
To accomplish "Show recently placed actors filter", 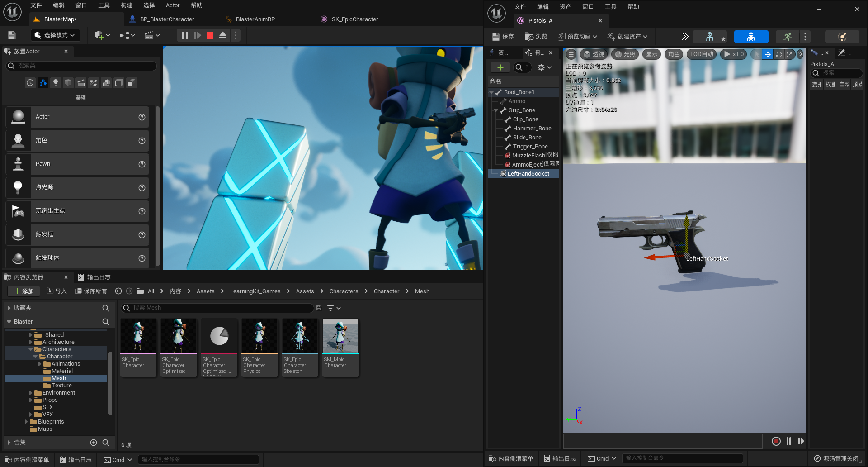I will (30, 83).
